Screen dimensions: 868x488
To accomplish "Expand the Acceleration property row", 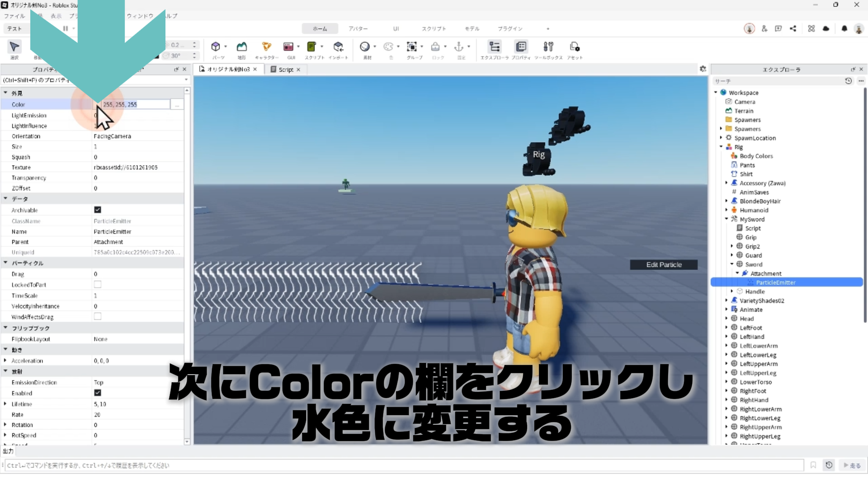I will coord(5,361).
